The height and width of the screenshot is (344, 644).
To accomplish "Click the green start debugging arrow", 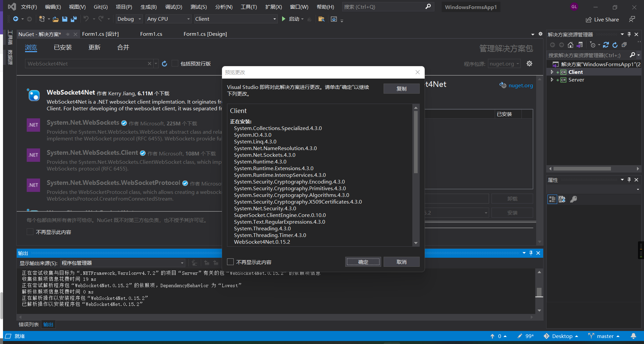I will pos(283,19).
